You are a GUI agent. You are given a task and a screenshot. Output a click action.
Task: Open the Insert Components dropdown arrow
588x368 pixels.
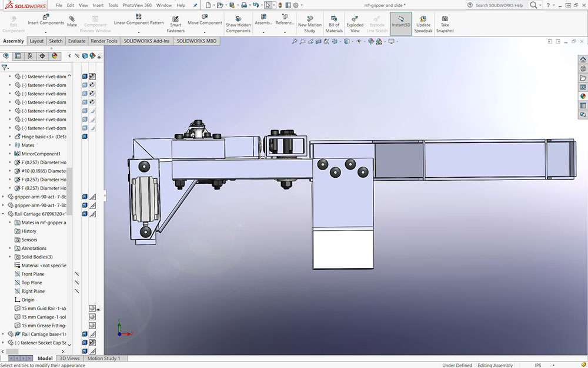click(46, 32)
